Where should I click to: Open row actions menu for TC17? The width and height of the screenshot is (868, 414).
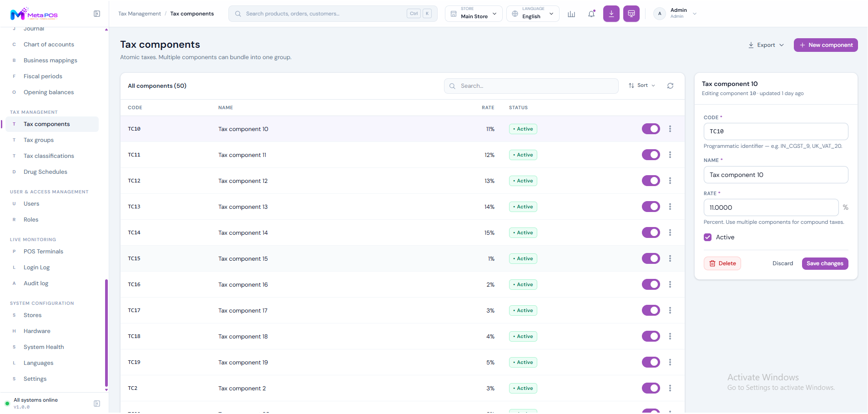point(670,310)
